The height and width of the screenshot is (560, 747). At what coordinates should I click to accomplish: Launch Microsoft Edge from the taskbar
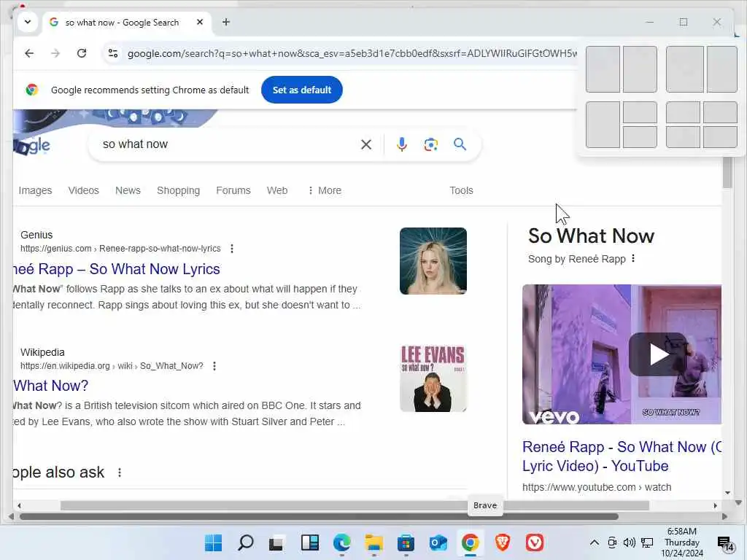[341, 542]
